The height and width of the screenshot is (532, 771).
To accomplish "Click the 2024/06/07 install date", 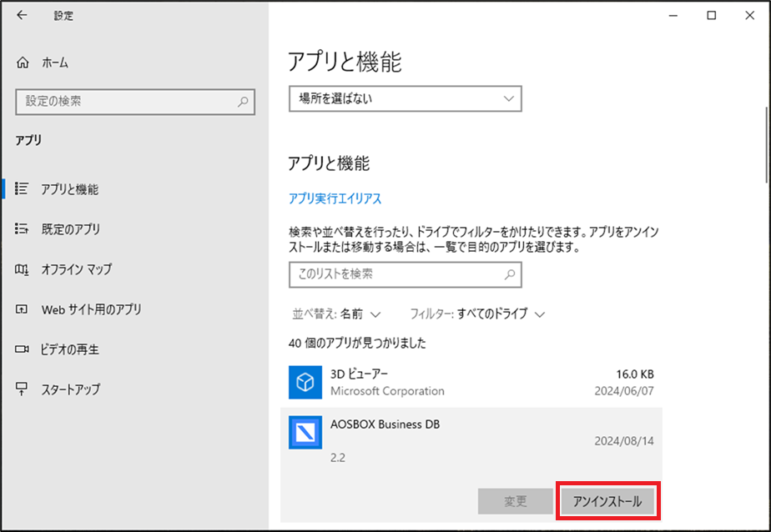I will pyautogui.click(x=624, y=391).
